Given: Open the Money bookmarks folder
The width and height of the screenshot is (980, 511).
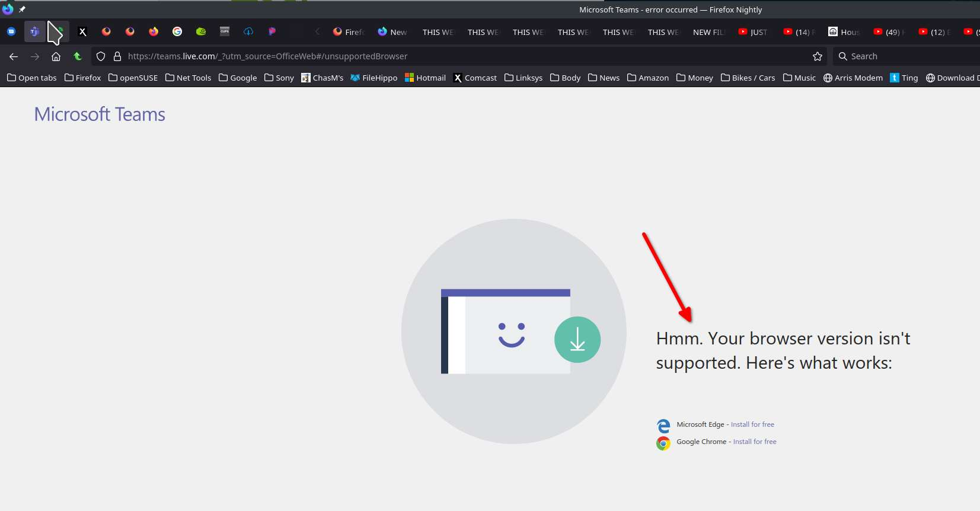Looking at the screenshot, I should point(695,78).
